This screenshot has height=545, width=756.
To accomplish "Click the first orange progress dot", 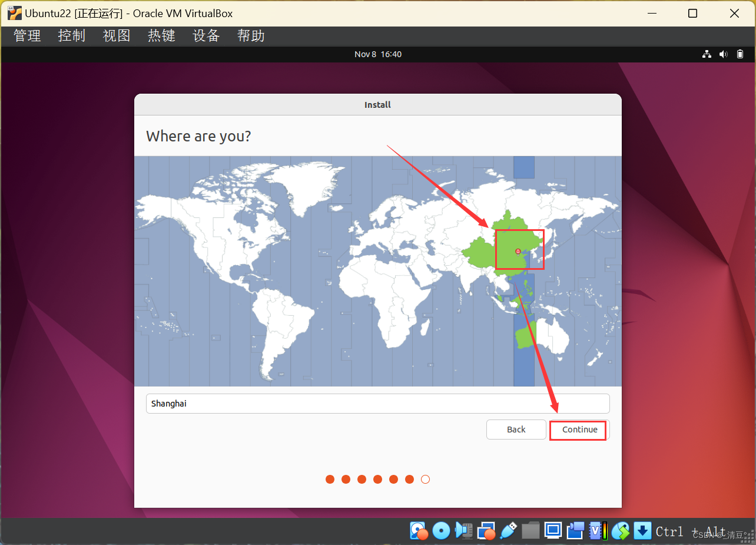I will (330, 480).
